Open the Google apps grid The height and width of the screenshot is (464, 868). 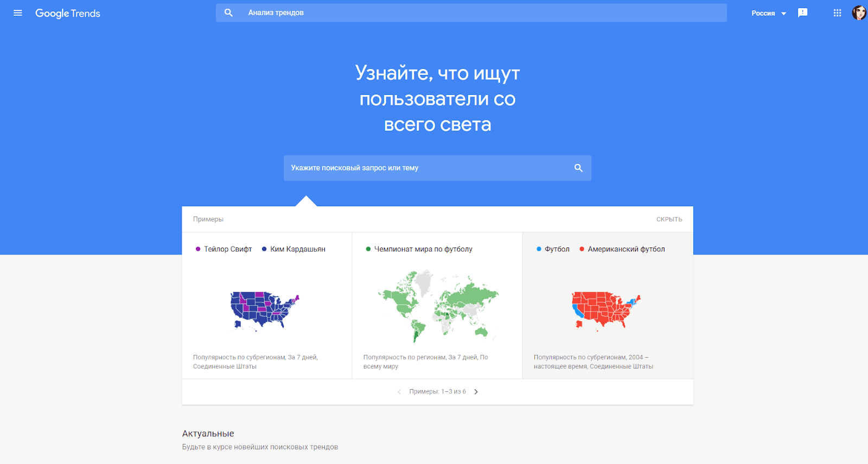[837, 13]
